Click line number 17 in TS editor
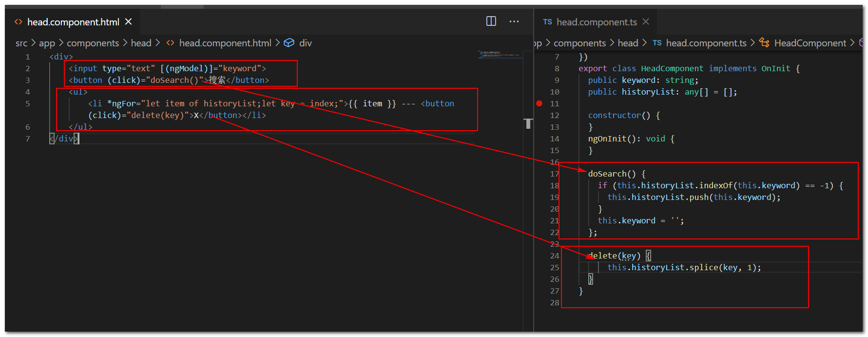 [x=554, y=174]
